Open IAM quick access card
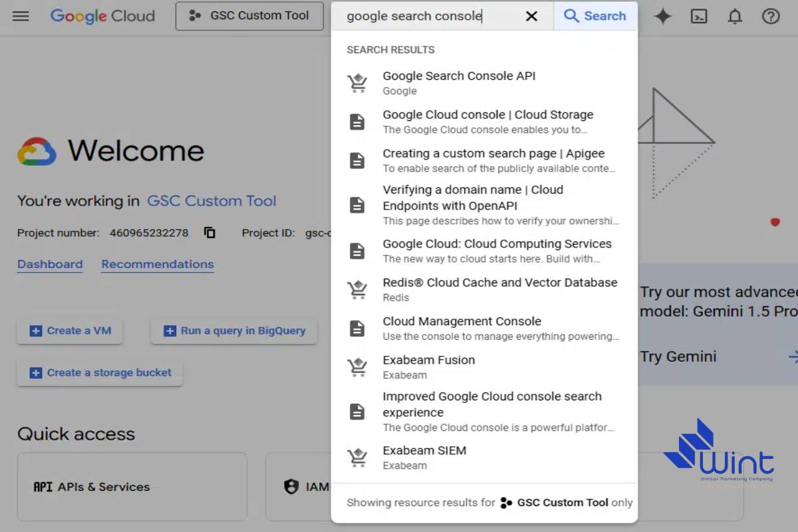 [x=298, y=487]
